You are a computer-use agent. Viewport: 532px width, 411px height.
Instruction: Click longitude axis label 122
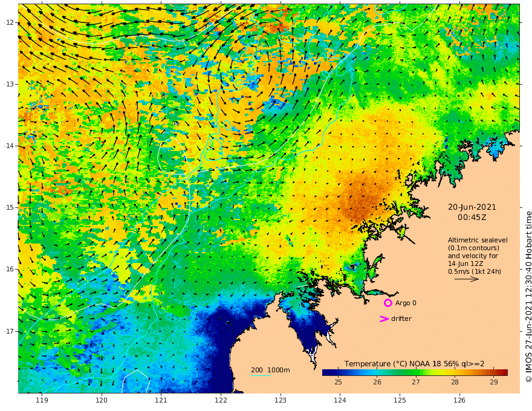221,400
